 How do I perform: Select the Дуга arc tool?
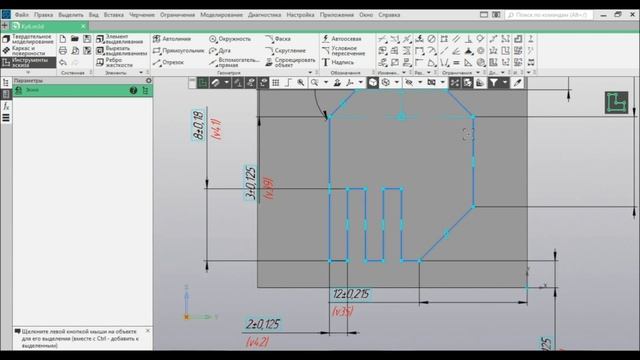[220, 51]
